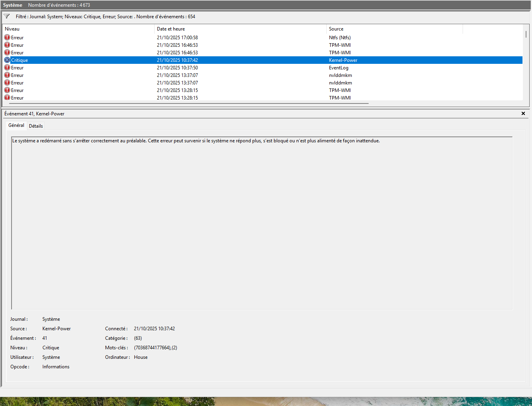Click the critical icon on the Kernel-Power row
The height and width of the screenshot is (406, 532).
[7, 60]
